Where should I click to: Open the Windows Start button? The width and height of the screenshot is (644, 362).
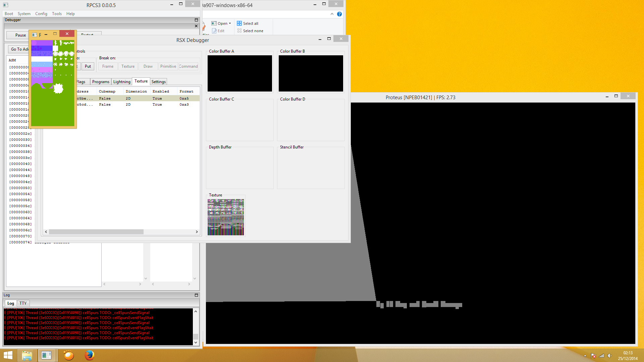tap(8, 355)
